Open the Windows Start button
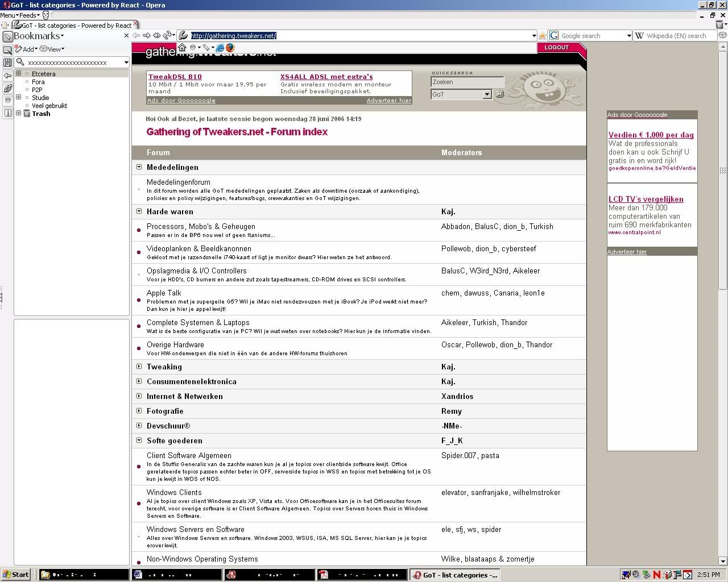Viewport: 728px width, 582px height. point(16,575)
